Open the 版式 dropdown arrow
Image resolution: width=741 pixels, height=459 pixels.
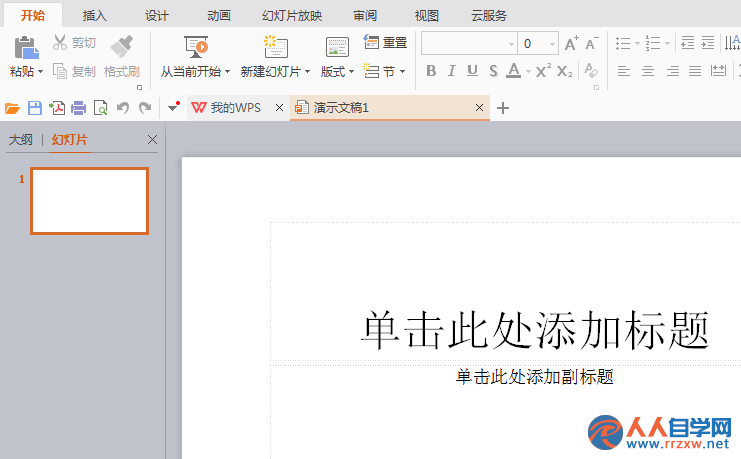click(x=351, y=72)
